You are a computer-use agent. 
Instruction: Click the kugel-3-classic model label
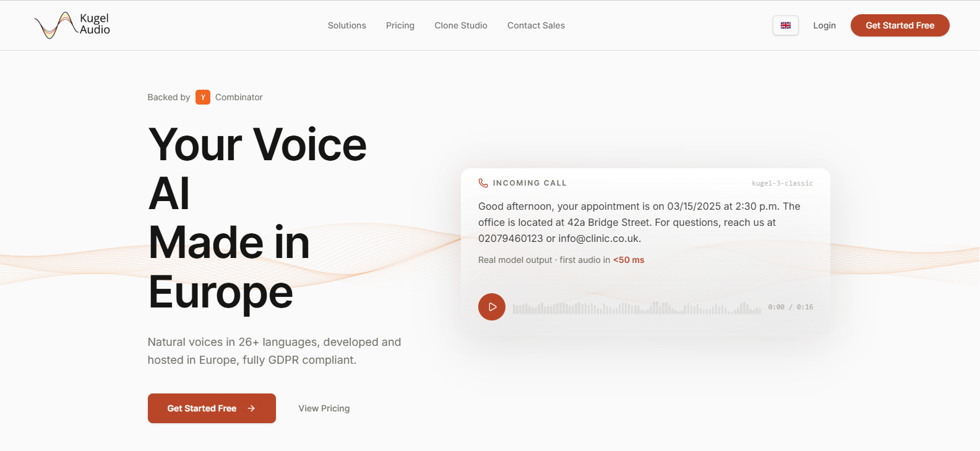point(782,183)
